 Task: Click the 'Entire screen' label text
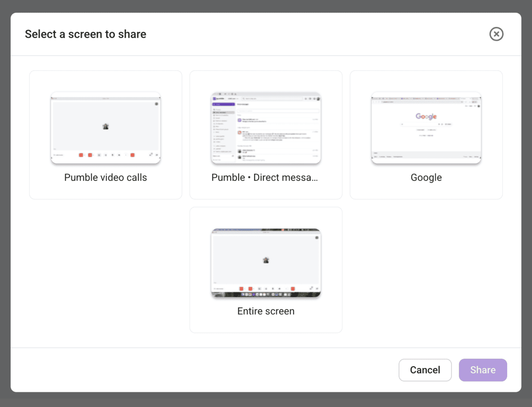(x=265, y=311)
